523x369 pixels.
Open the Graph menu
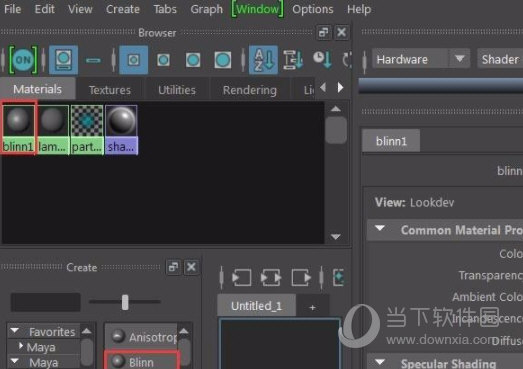tap(206, 9)
